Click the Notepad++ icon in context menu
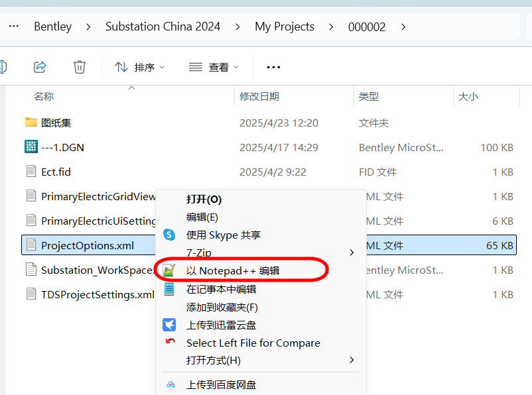Screen dimensions: 532x395 point(169,270)
